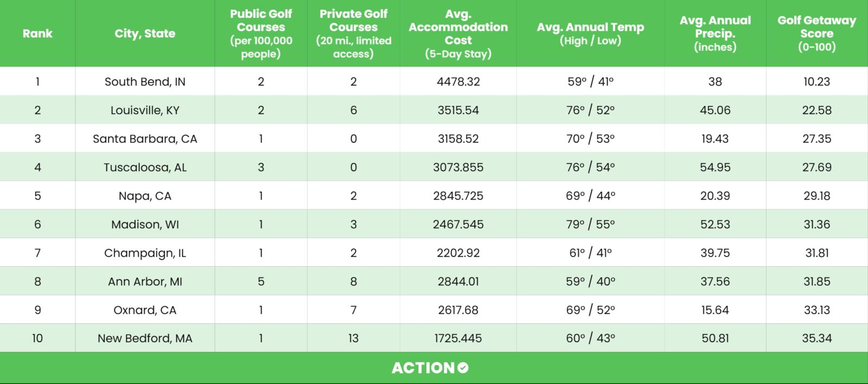Click the Private Golf Courses header
Screen dimensions: 868x384
click(353, 34)
